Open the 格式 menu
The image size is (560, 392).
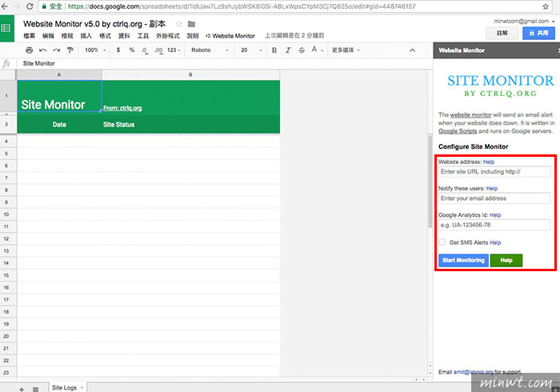click(x=105, y=36)
